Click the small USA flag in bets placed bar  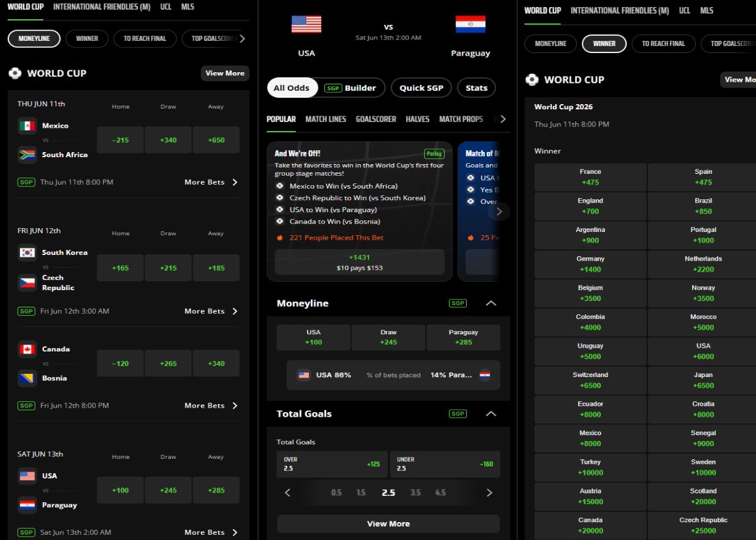click(304, 374)
